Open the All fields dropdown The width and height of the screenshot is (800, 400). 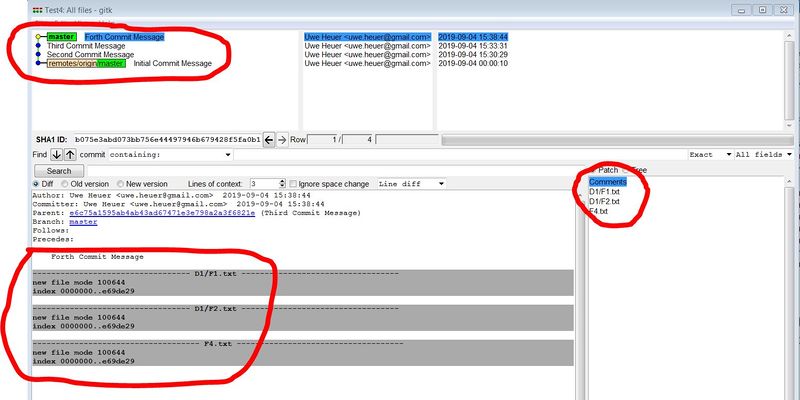pos(763,155)
